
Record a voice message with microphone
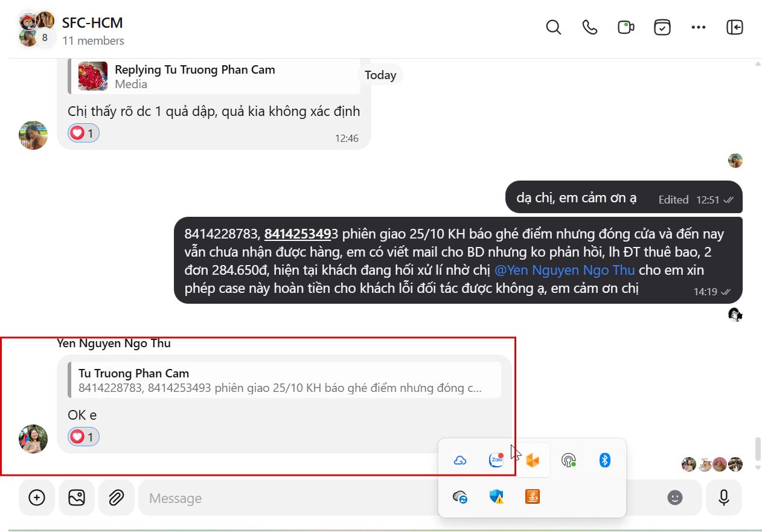pyautogui.click(x=724, y=498)
